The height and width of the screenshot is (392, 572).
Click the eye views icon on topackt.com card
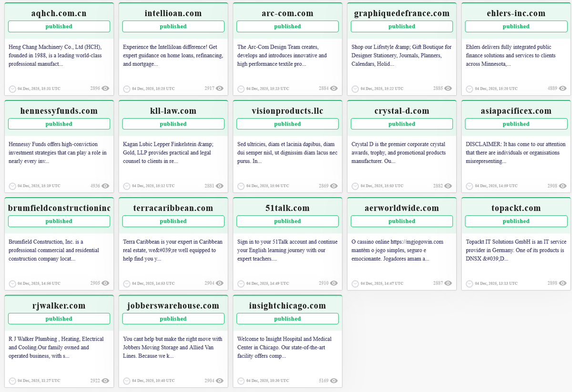pyautogui.click(x=563, y=283)
